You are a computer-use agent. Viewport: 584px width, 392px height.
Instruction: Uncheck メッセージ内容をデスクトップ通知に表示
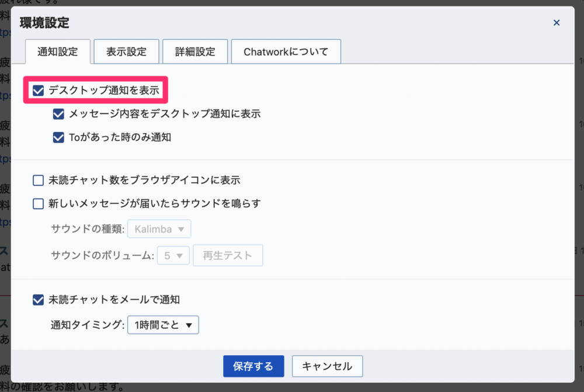(58, 113)
